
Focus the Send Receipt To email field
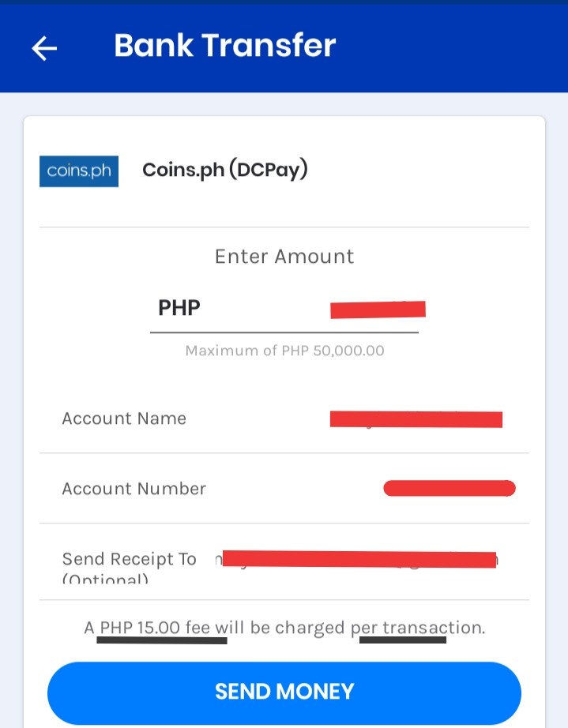(x=357, y=560)
